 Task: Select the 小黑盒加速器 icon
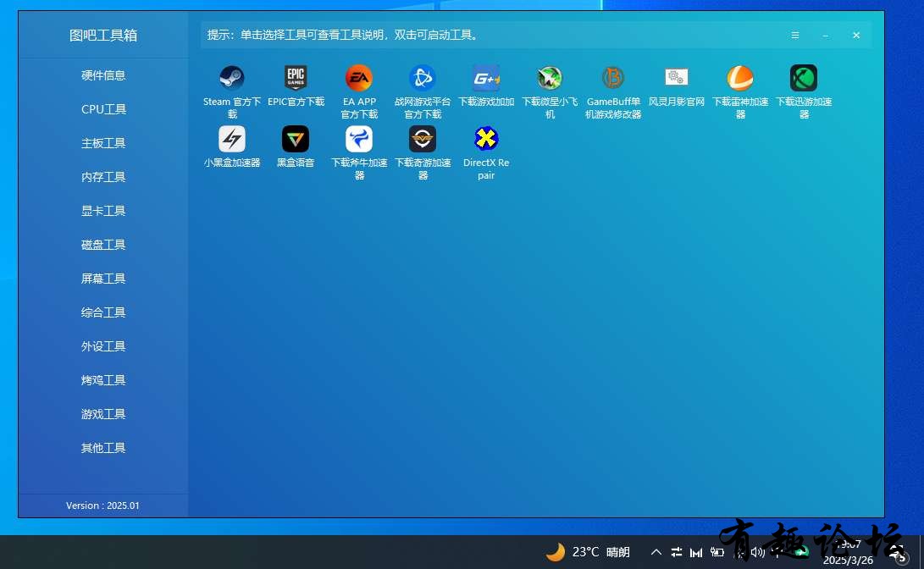231,139
